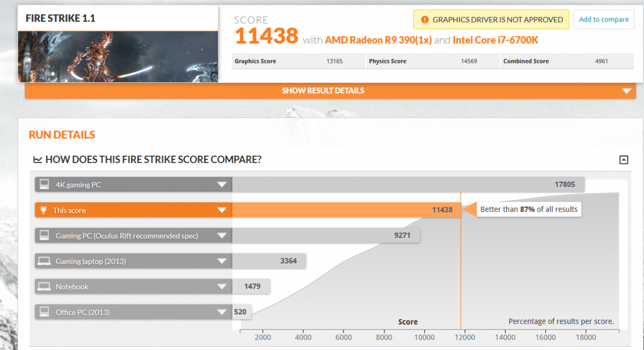Click the overall score 11438
Screen dimensions: 644x350
pos(266,37)
